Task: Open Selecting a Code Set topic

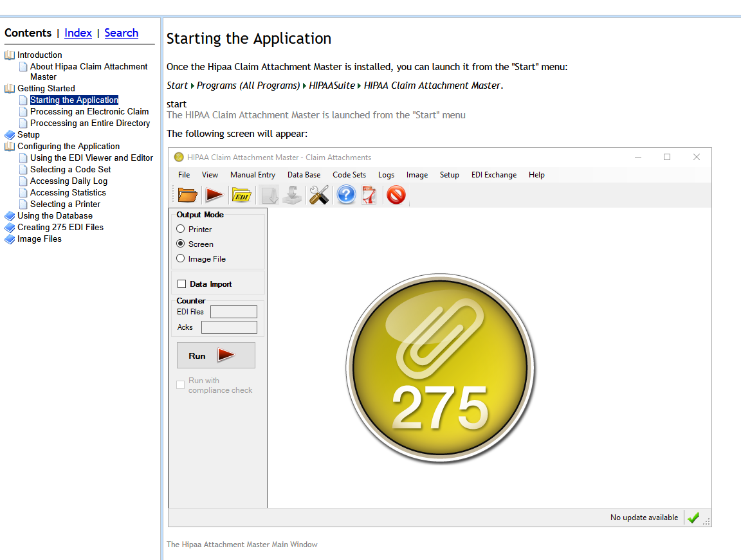Action: pos(70,170)
